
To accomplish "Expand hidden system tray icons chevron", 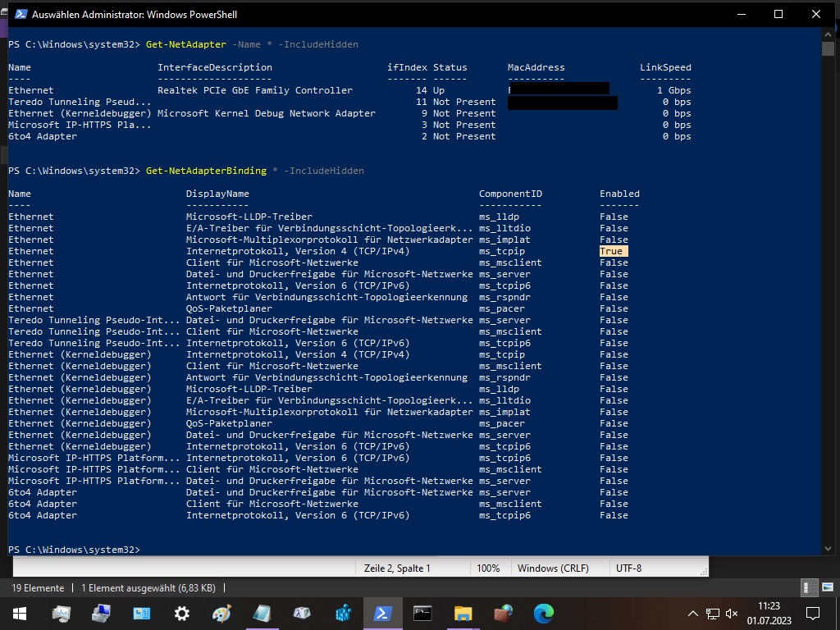I will pyautogui.click(x=693, y=613).
